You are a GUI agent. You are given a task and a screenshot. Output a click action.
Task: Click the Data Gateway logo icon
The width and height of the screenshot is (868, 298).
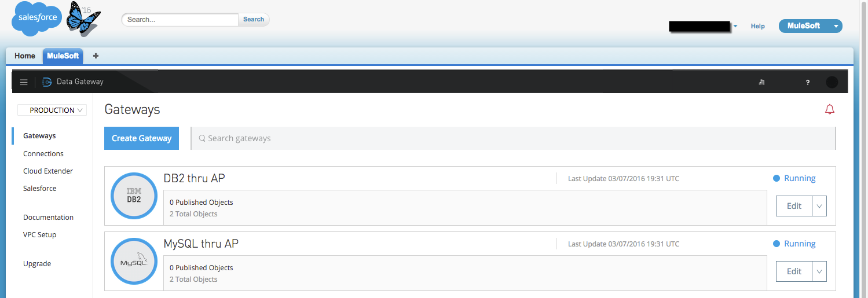pyautogui.click(x=47, y=82)
